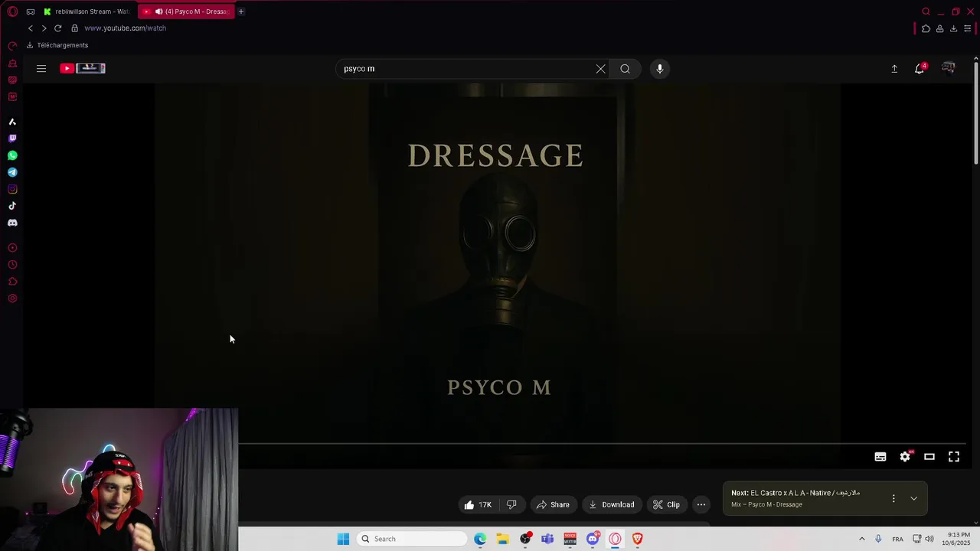980x551 pixels.
Task: Open Telegram in the browser sidebar
Action: [12, 172]
